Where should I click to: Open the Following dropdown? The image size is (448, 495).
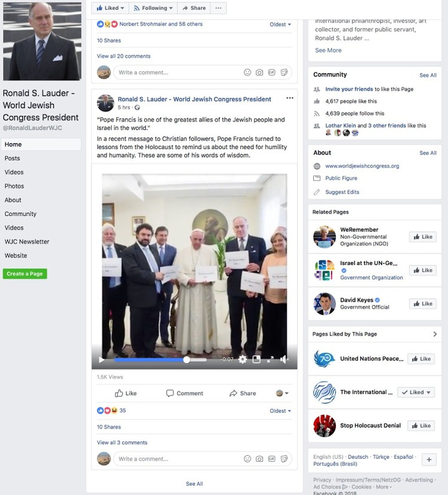click(x=153, y=8)
